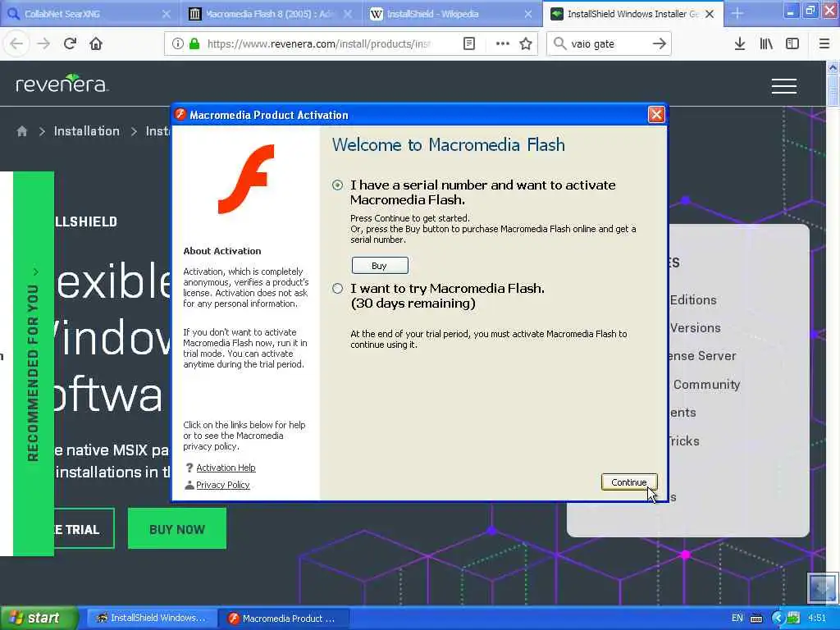Open the Editions link in sidebar
The image size is (840, 630).
(x=693, y=300)
